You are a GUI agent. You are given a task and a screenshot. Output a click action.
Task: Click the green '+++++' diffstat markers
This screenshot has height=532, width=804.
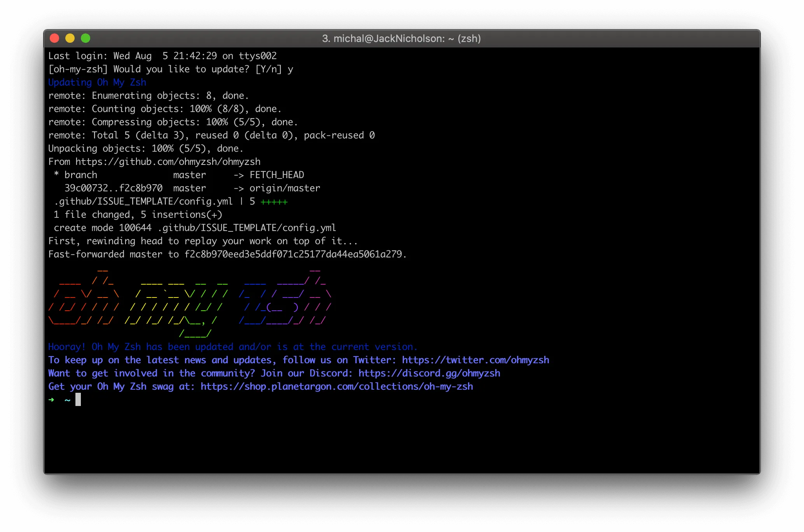274,202
